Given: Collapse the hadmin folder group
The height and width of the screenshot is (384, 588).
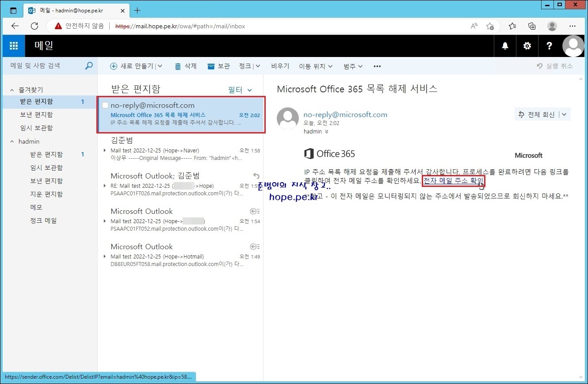Looking at the screenshot, I should [x=12, y=141].
